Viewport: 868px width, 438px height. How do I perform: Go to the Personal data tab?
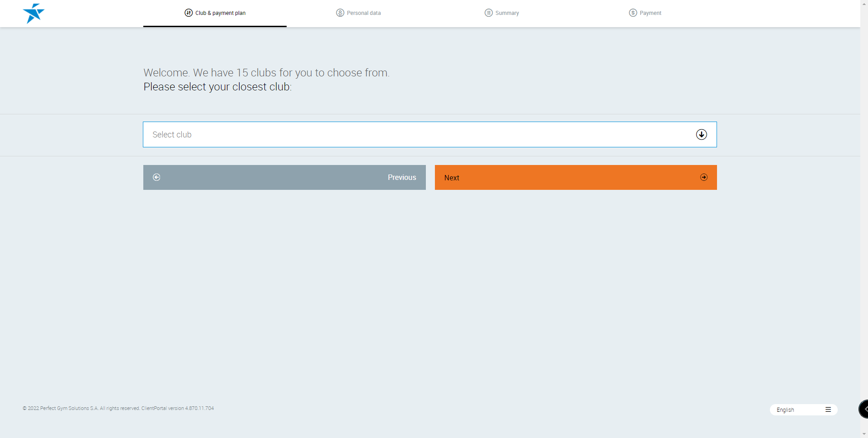click(363, 13)
